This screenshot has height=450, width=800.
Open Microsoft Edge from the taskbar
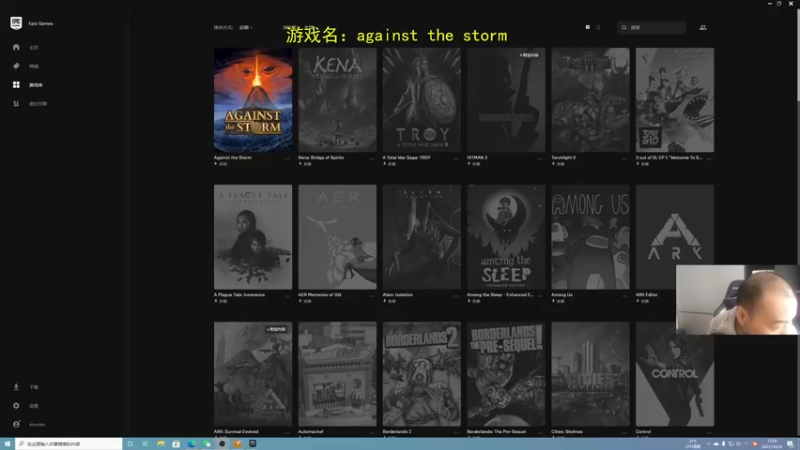(191, 444)
